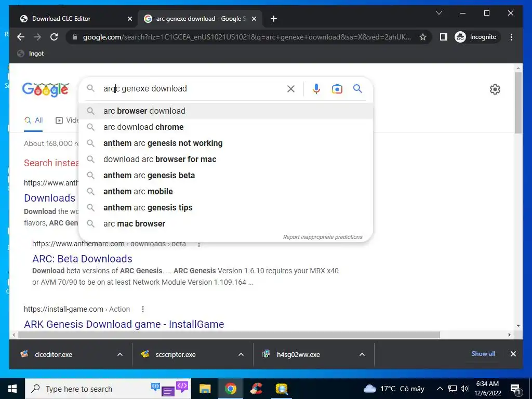Click Report inappropriate predictions
The width and height of the screenshot is (532, 399).
pos(323,237)
